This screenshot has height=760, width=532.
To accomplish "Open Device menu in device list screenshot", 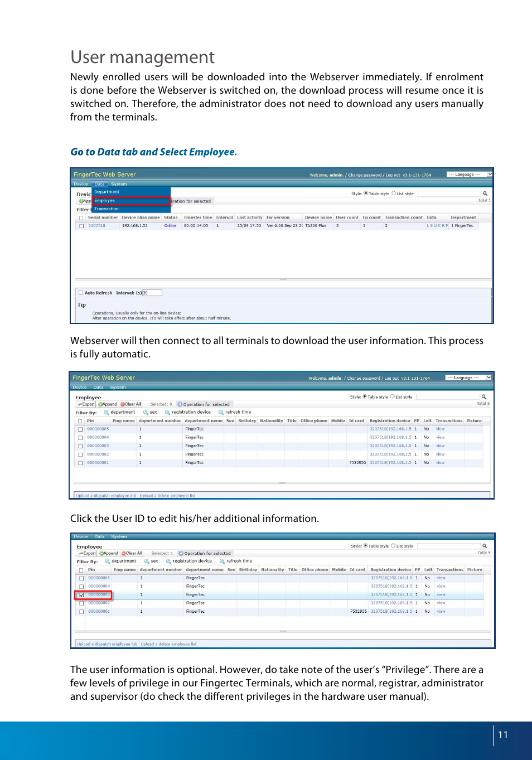I will pyautogui.click(x=81, y=184).
